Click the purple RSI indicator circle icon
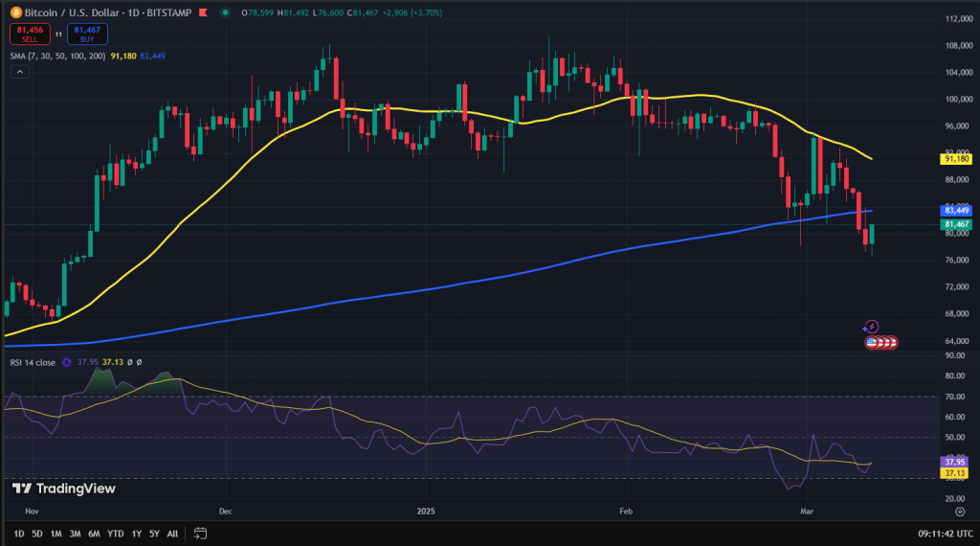980x546 pixels. pyautogui.click(x=66, y=362)
